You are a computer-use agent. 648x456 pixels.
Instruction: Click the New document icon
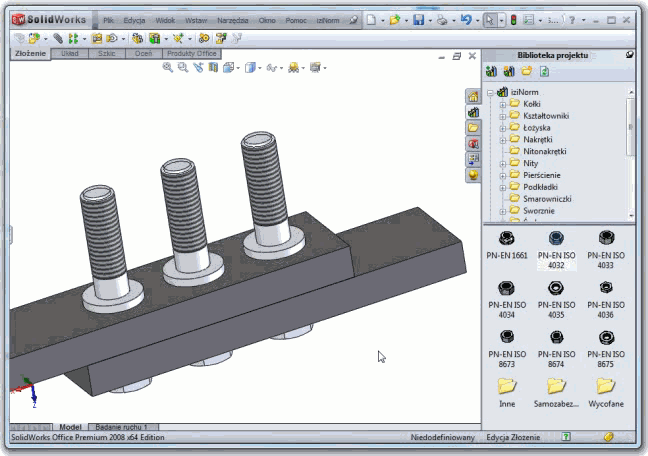(x=372, y=20)
